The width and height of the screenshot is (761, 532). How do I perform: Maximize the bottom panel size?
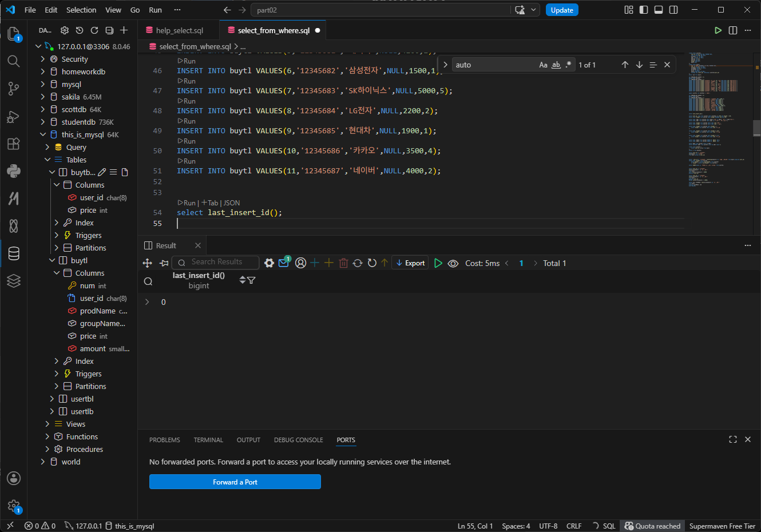pyautogui.click(x=733, y=439)
